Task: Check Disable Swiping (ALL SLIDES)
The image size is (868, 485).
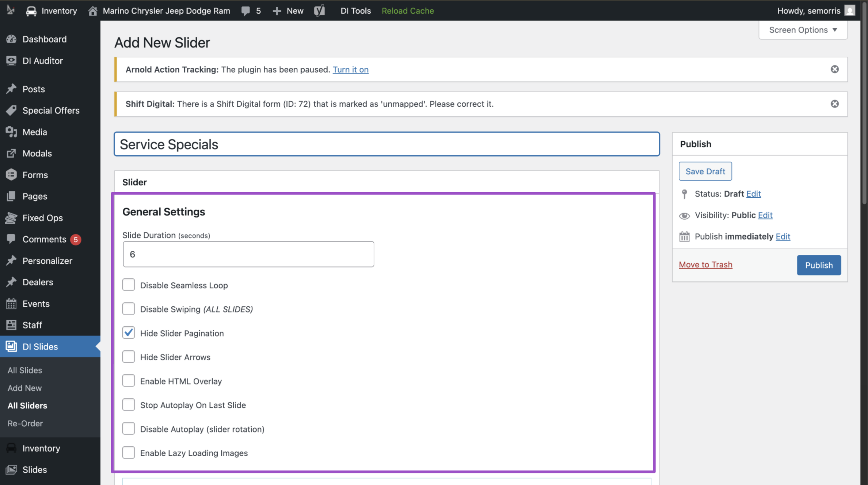Action: tap(129, 309)
